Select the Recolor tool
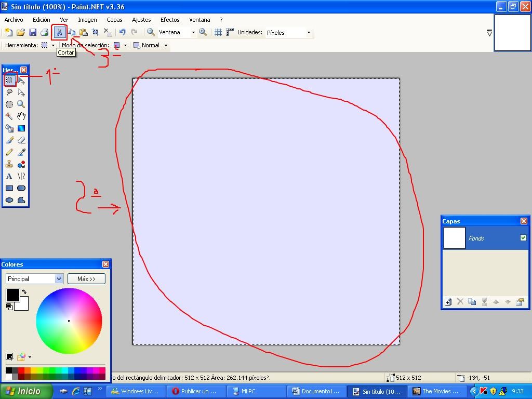The width and height of the screenshot is (532, 399). coord(21,164)
